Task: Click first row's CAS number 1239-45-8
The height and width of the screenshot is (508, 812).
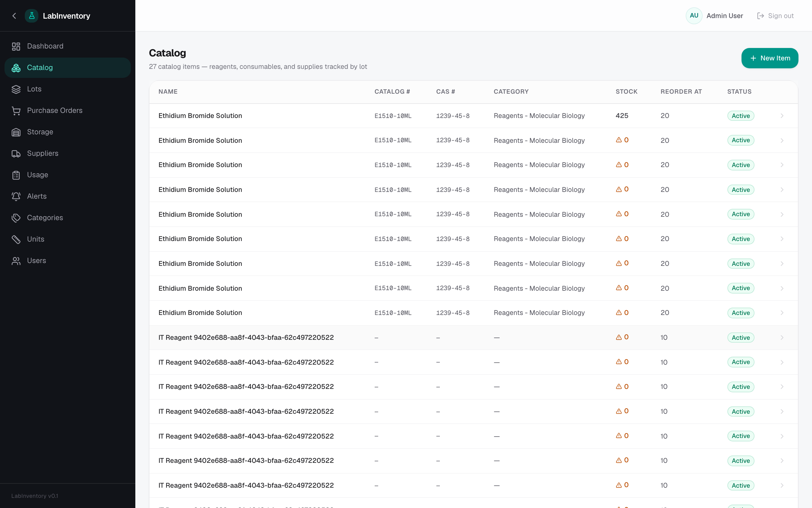Action: pyautogui.click(x=453, y=116)
